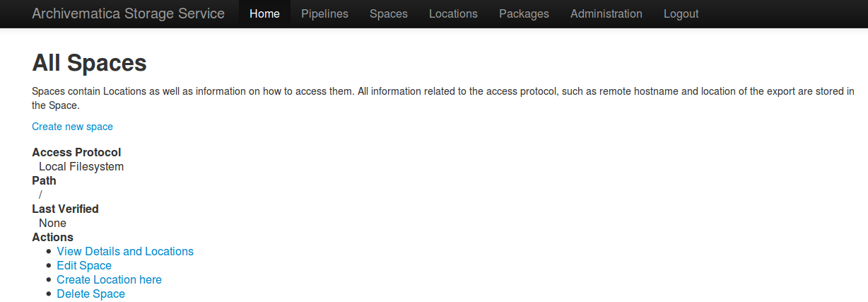868x302 pixels.
Task: Open the Locations page
Action: (x=453, y=13)
